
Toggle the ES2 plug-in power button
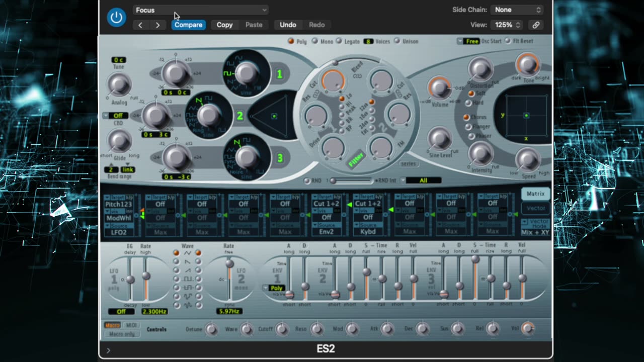(x=116, y=18)
